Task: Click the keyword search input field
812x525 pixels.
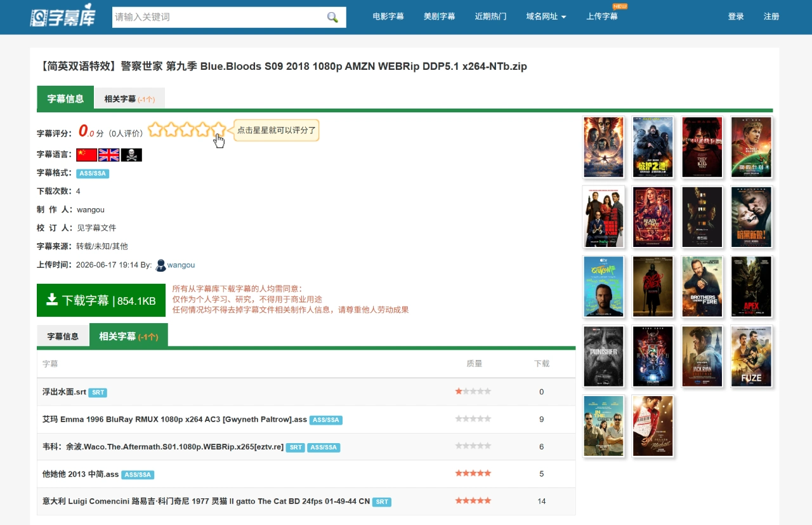Action: (219, 17)
